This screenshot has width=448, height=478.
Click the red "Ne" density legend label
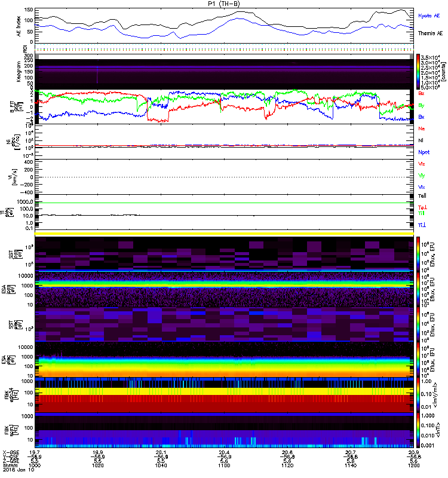[421, 128]
